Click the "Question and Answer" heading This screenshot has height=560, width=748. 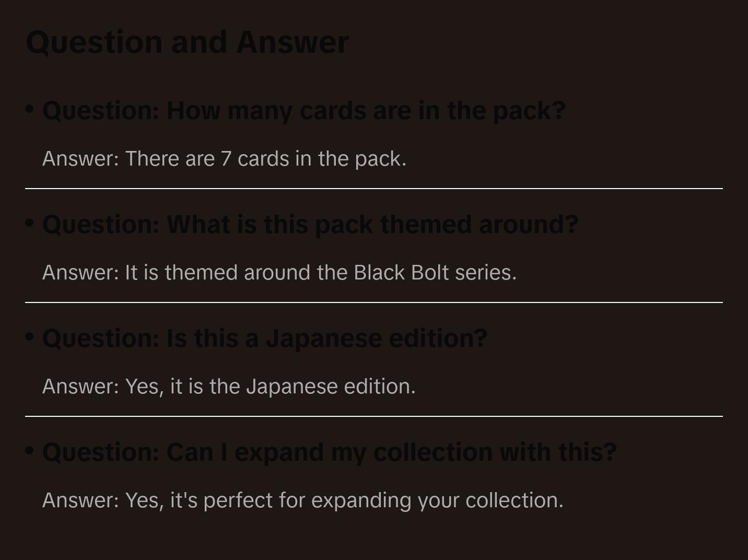187,42
